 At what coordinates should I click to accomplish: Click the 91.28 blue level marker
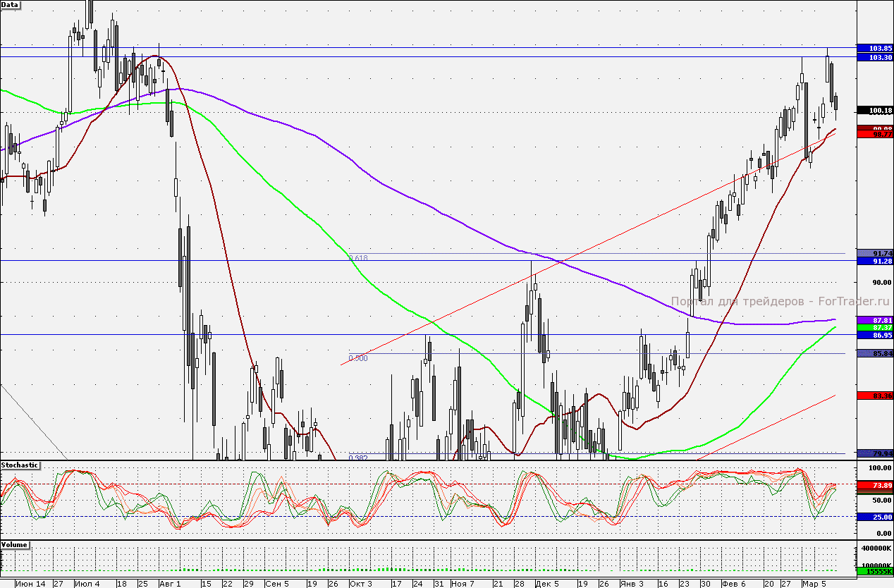pos(874,262)
